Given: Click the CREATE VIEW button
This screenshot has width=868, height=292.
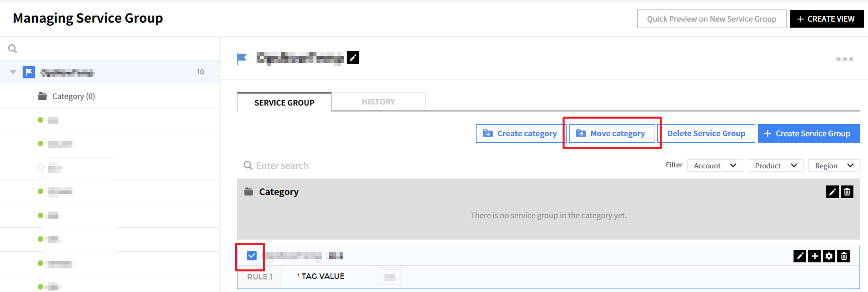Looking at the screenshot, I should [826, 19].
